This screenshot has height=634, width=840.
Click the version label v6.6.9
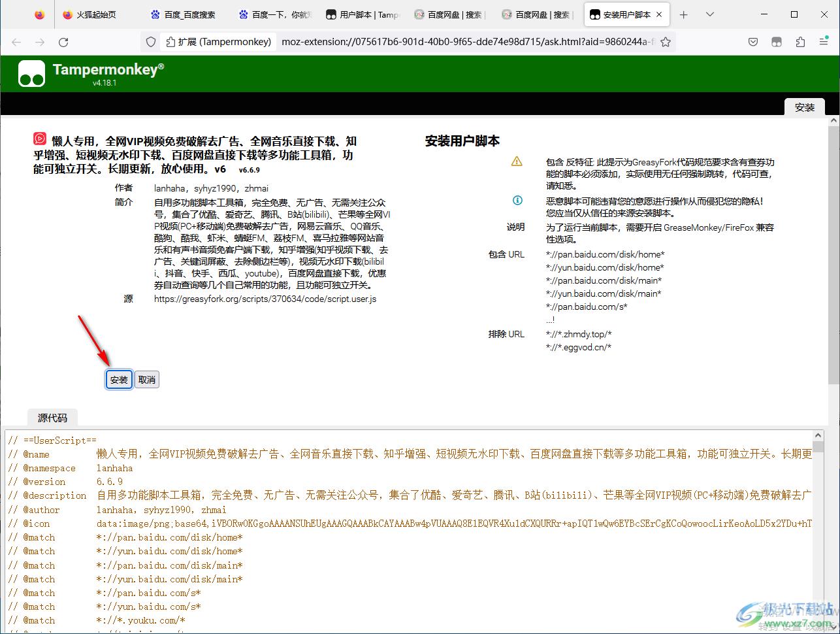click(249, 170)
